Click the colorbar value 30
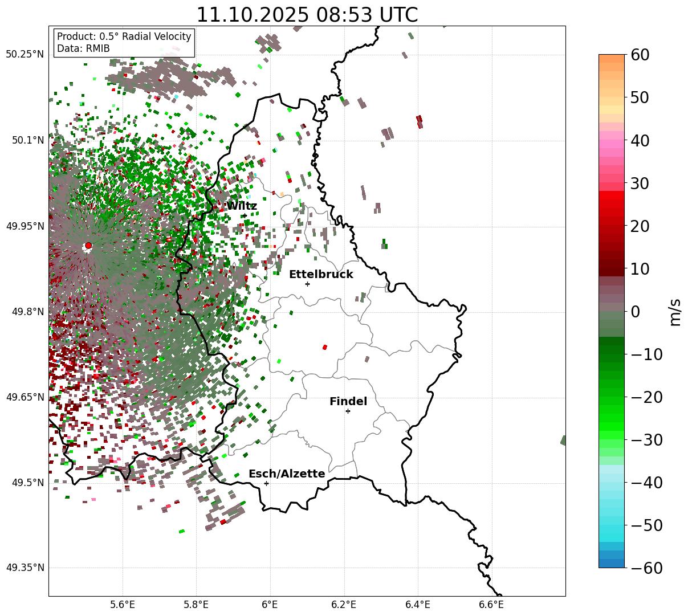 [639, 183]
